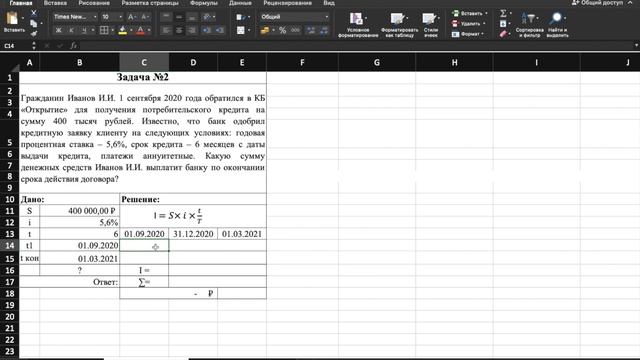Click the Paste clipboard icon
Screen dimensions: 640x360
[x=12, y=18]
